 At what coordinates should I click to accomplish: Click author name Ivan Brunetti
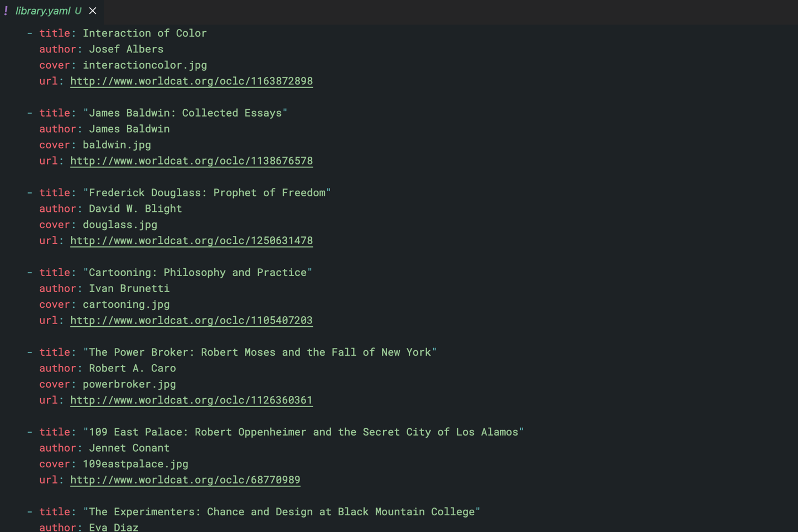click(129, 288)
